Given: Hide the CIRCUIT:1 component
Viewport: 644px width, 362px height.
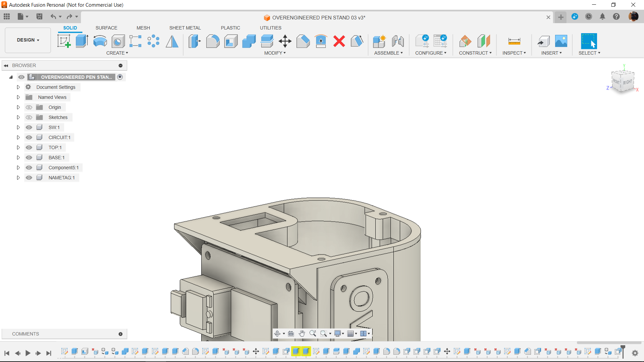Looking at the screenshot, I should pos(29,137).
